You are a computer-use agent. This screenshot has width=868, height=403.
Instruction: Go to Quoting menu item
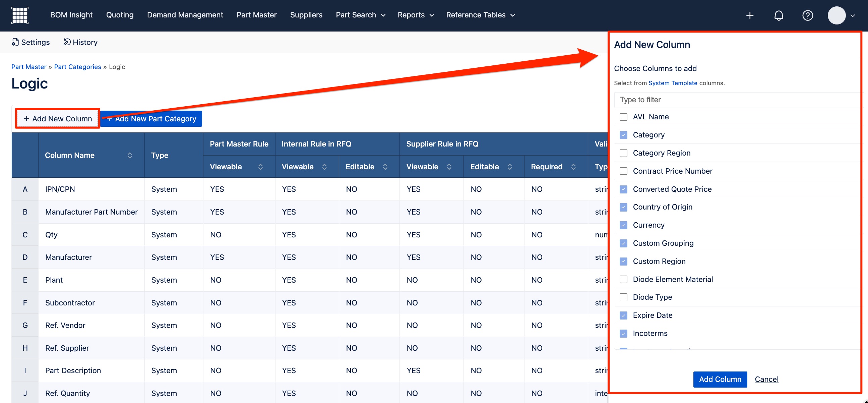120,15
